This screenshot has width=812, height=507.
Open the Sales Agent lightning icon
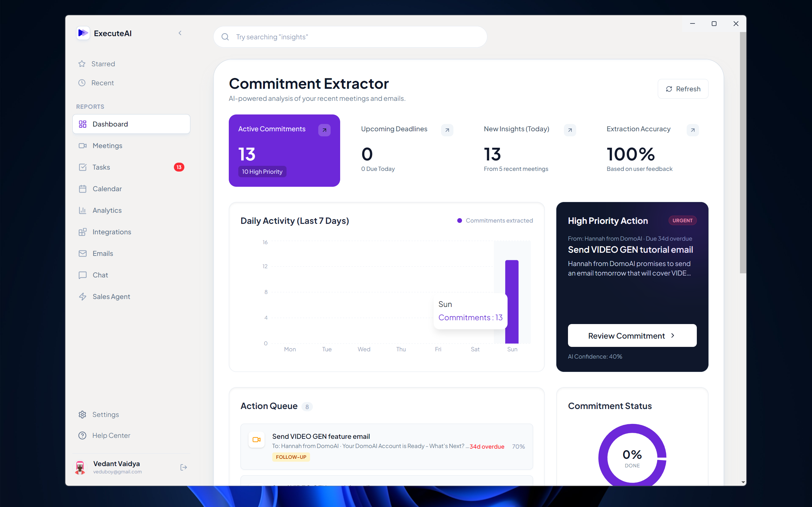tap(83, 296)
